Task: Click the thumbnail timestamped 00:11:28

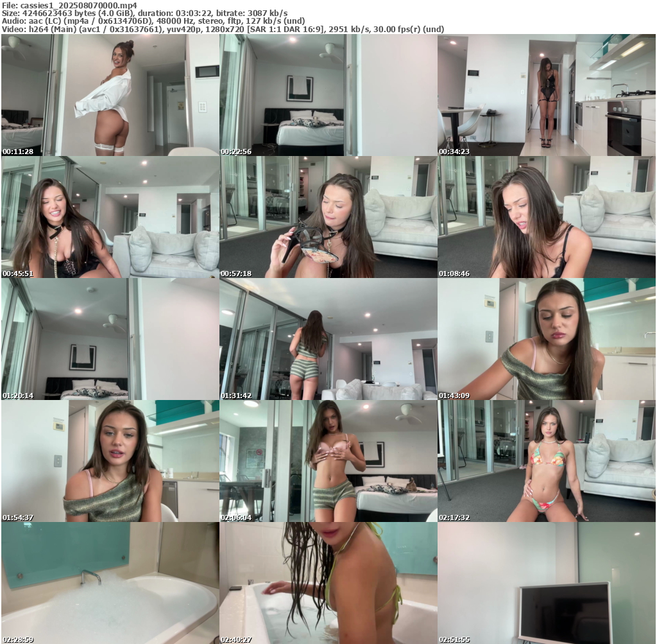Action: [110, 95]
